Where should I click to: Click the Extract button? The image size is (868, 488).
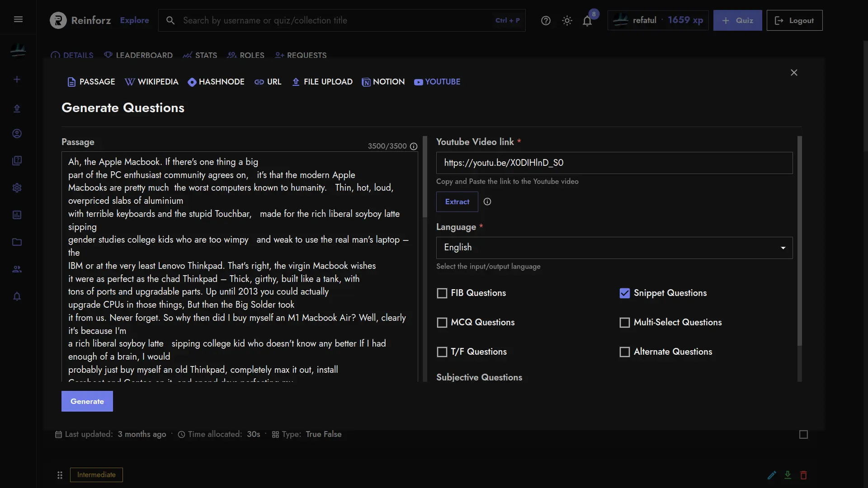(457, 202)
